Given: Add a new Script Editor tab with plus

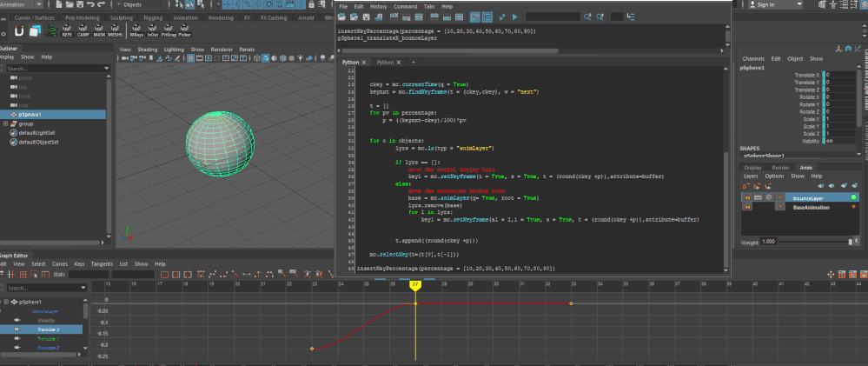Looking at the screenshot, I should pos(413,63).
